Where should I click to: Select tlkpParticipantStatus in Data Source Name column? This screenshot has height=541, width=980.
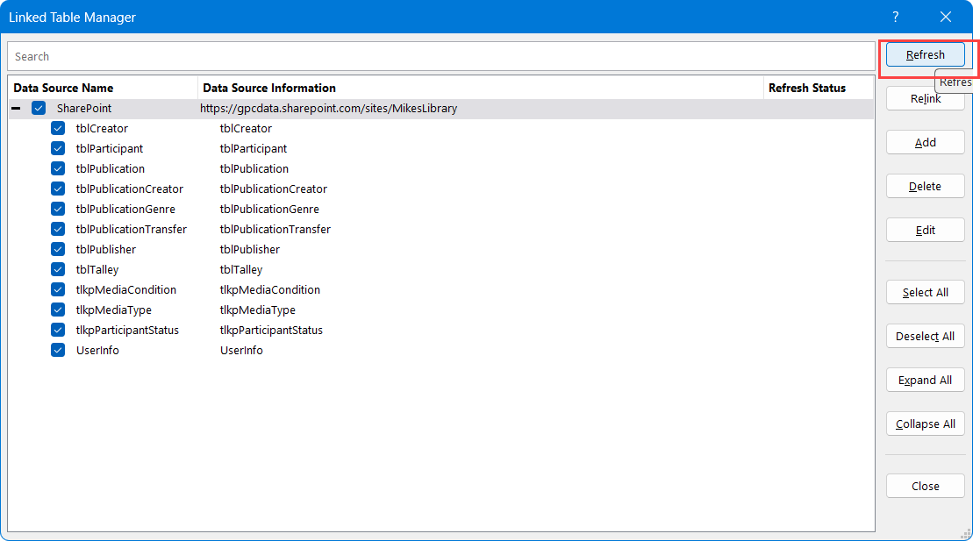coord(127,330)
